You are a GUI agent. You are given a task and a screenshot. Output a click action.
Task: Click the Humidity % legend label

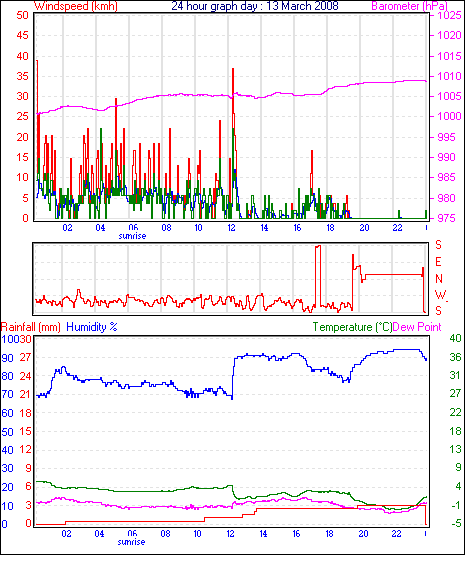pyautogui.click(x=92, y=327)
